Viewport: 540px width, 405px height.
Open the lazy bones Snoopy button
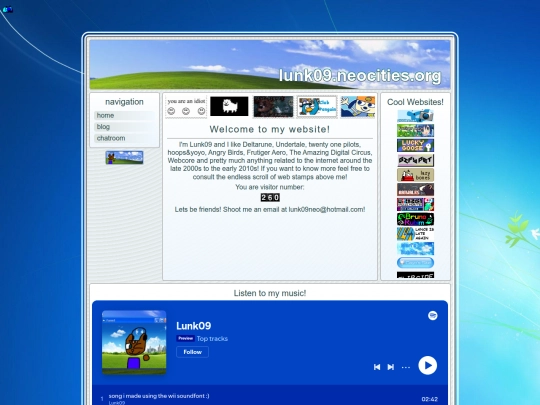(415, 175)
